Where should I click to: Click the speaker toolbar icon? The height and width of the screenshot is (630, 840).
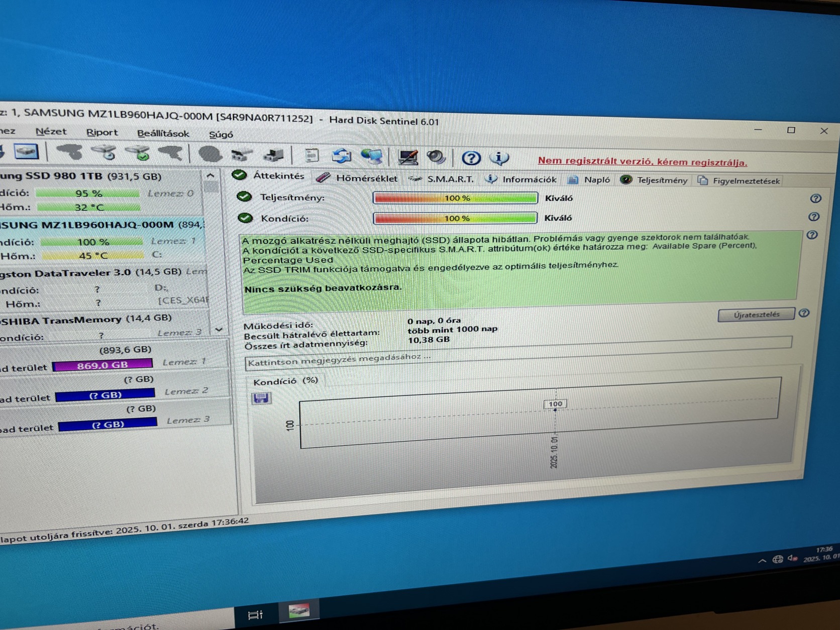[x=436, y=157]
